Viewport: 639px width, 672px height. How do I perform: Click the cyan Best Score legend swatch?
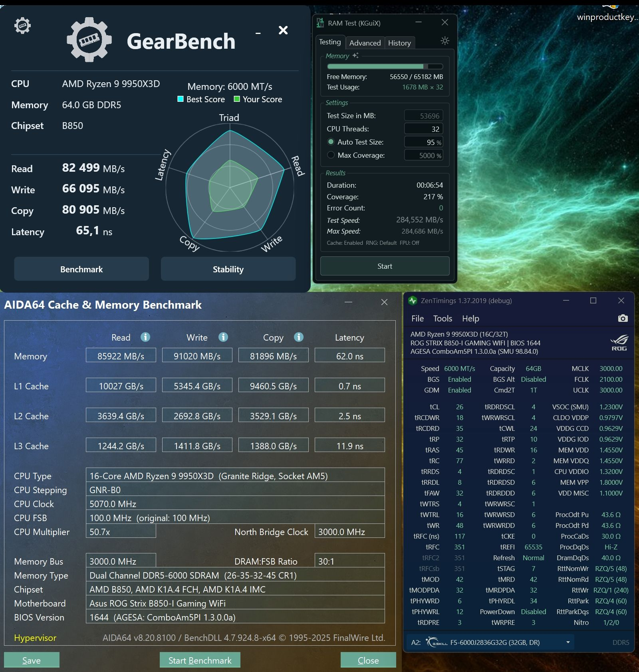pos(181,99)
